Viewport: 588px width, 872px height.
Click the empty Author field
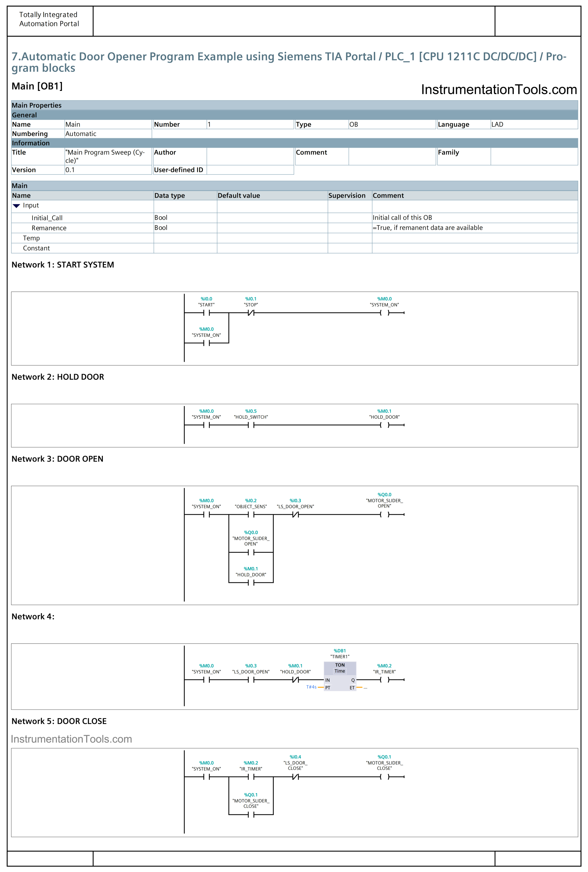click(250, 156)
